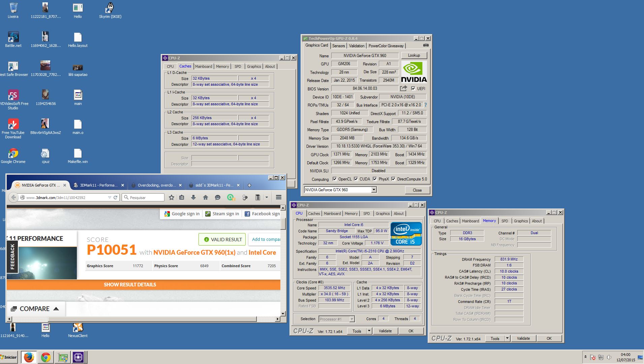This screenshot has height=364, width=644.
Task: Open Lixeira recycle bin on desktop
Action: [x=13, y=10]
